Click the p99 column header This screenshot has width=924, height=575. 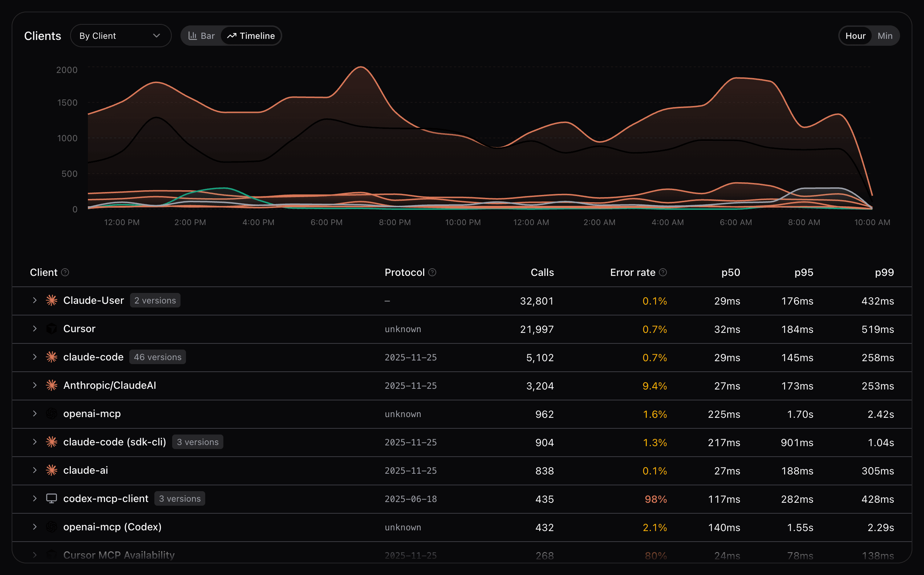click(x=884, y=272)
